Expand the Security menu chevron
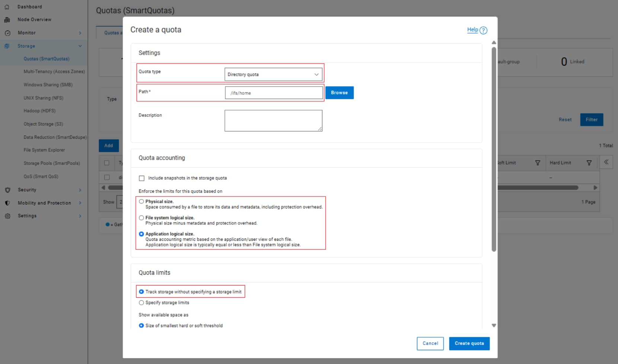 pyautogui.click(x=80, y=190)
